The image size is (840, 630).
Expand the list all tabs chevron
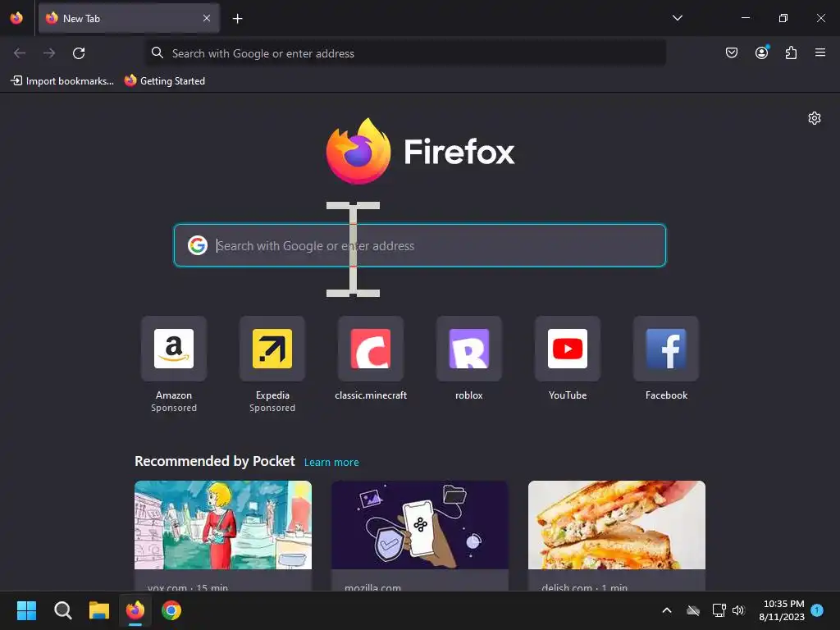tap(677, 18)
